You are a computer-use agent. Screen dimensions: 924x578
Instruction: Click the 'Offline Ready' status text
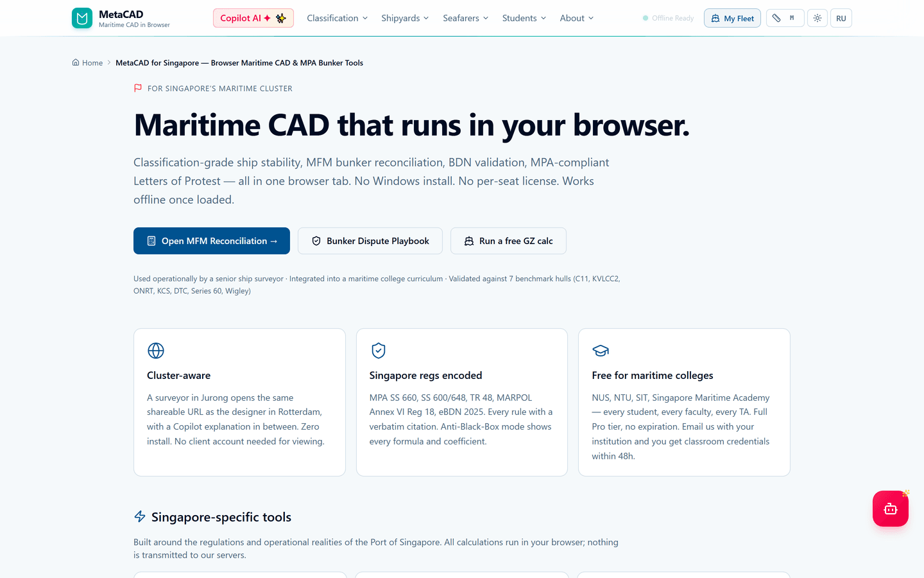coord(672,18)
